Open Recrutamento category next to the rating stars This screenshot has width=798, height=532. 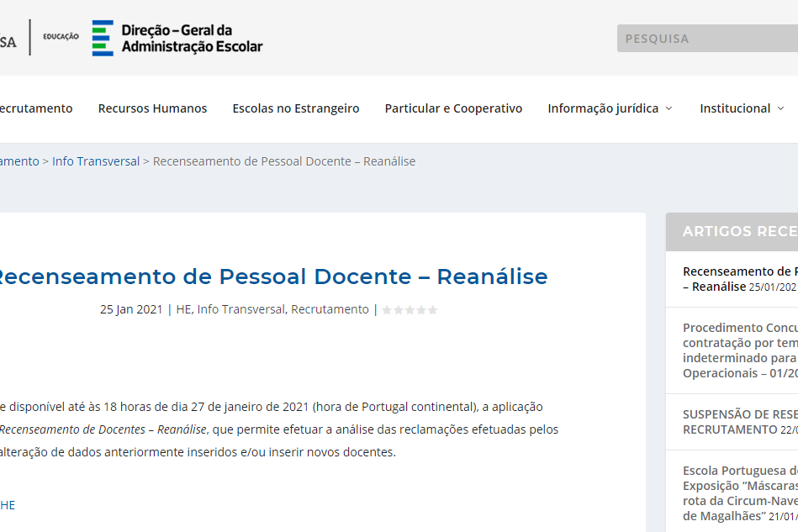330,309
